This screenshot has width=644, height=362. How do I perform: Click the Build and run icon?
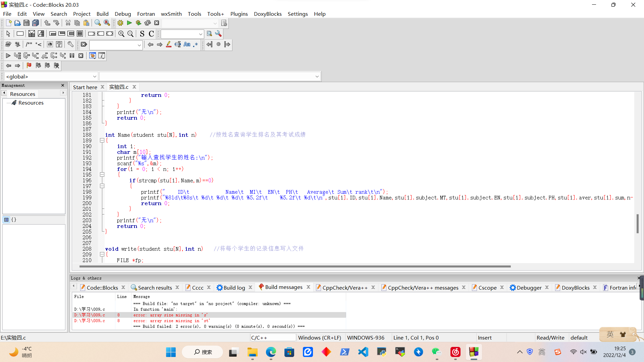tap(139, 23)
